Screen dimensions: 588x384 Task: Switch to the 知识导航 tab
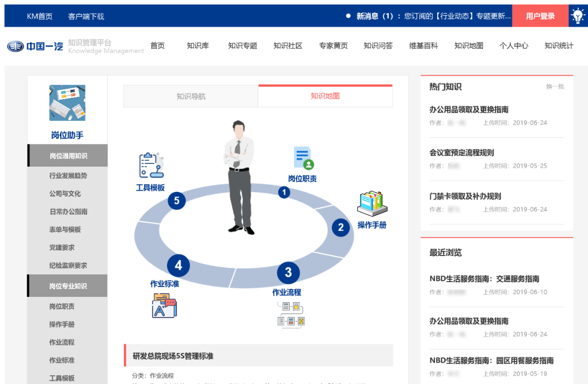tap(191, 96)
